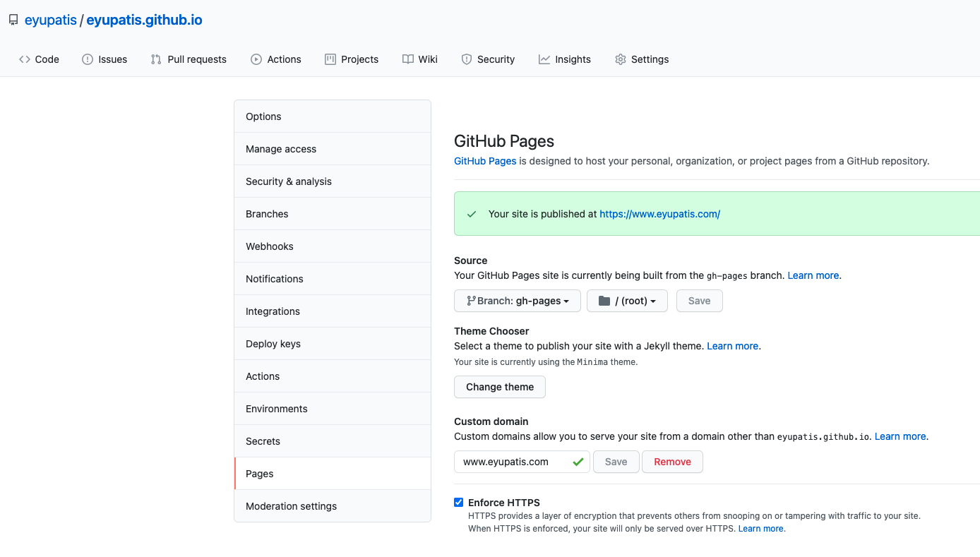Click the Projects board icon
Screen dimensions: 980x557
[x=329, y=59]
